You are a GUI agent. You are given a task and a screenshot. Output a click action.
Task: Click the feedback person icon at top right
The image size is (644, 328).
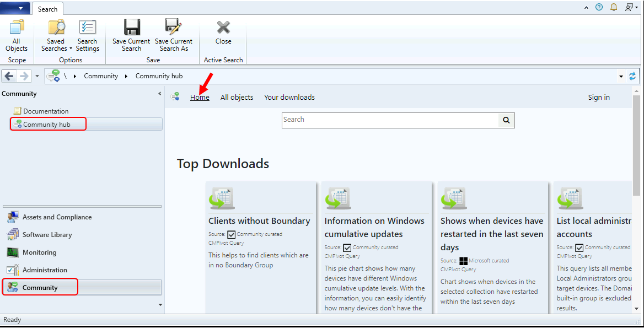(629, 7)
